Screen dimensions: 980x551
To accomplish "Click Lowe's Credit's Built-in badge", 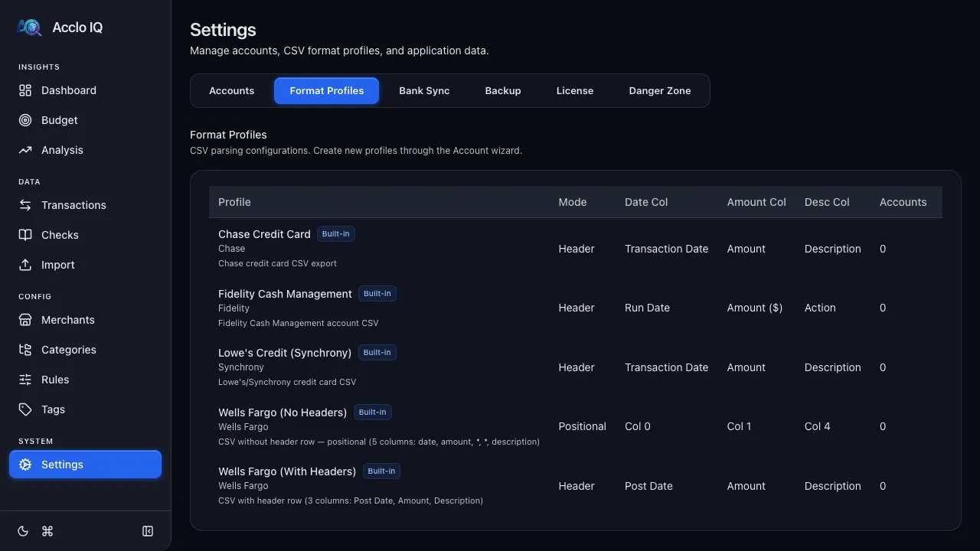I will click(x=377, y=353).
